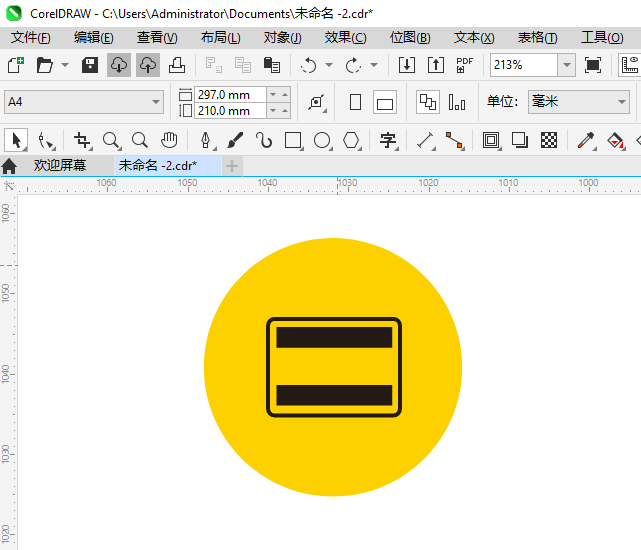The image size is (641, 550).
Task: Select the Rectangle tool
Action: point(293,141)
